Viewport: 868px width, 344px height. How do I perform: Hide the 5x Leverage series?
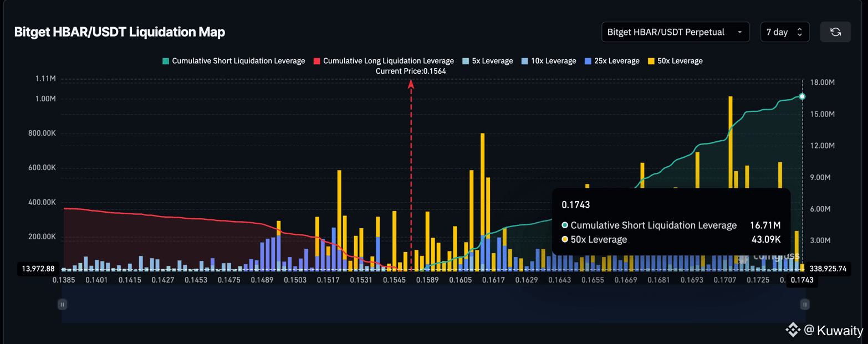[x=487, y=61]
